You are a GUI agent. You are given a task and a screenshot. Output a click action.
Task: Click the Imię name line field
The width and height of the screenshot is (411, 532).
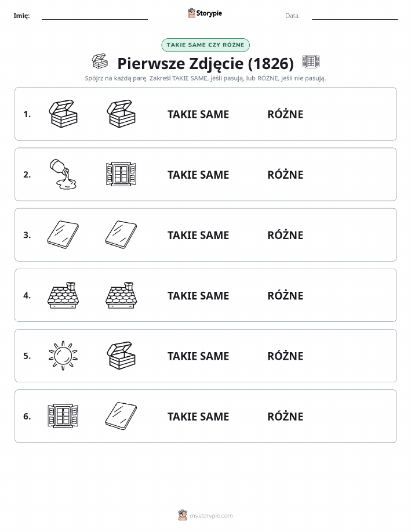(x=94, y=16)
